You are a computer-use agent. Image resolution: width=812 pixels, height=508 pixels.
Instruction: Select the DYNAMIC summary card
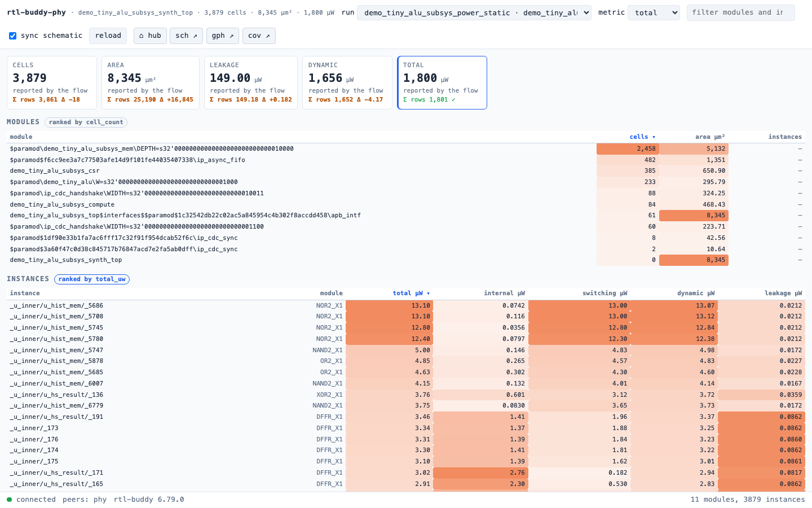tap(347, 82)
